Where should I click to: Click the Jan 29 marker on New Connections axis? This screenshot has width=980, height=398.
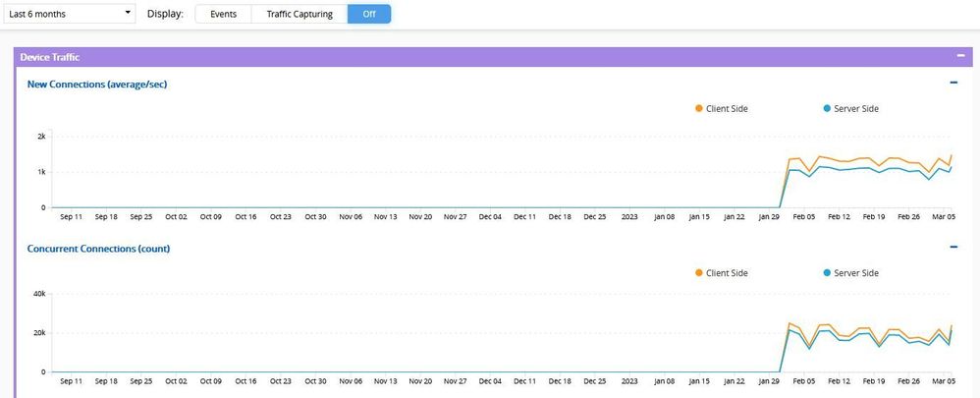pyautogui.click(x=769, y=216)
